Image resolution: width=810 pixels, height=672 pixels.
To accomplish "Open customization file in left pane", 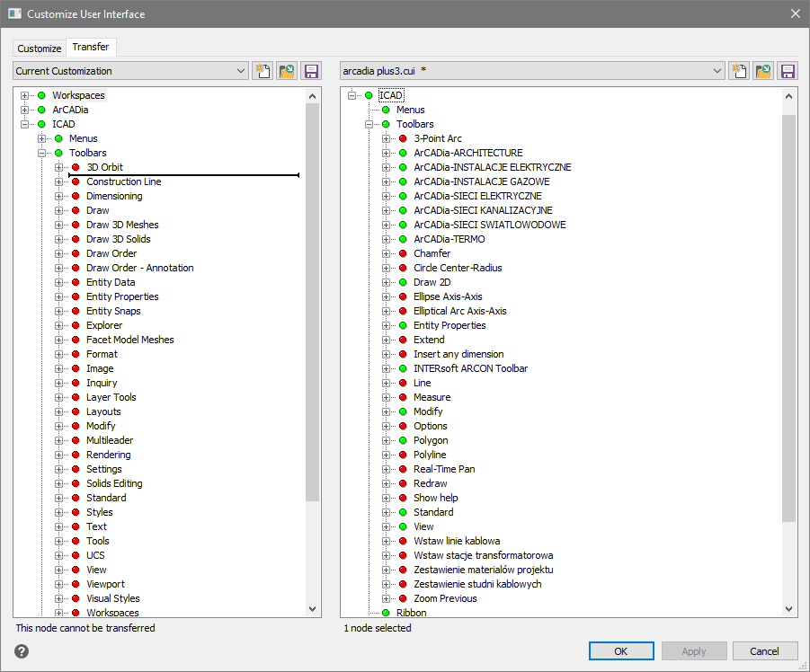I will tap(287, 71).
